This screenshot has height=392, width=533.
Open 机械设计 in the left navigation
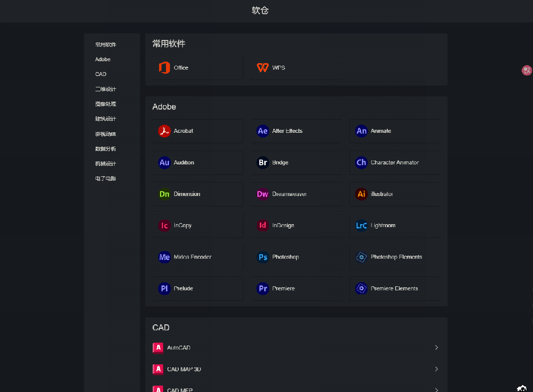pyautogui.click(x=106, y=163)
